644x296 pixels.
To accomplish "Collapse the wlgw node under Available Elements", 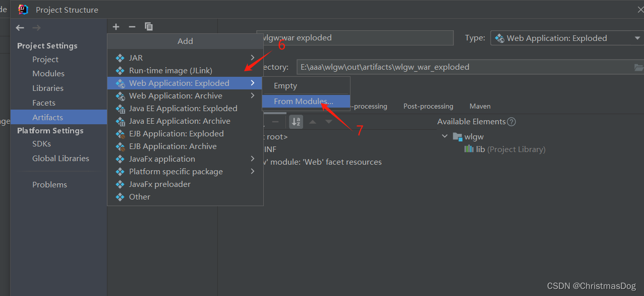I will coord(444,136).
